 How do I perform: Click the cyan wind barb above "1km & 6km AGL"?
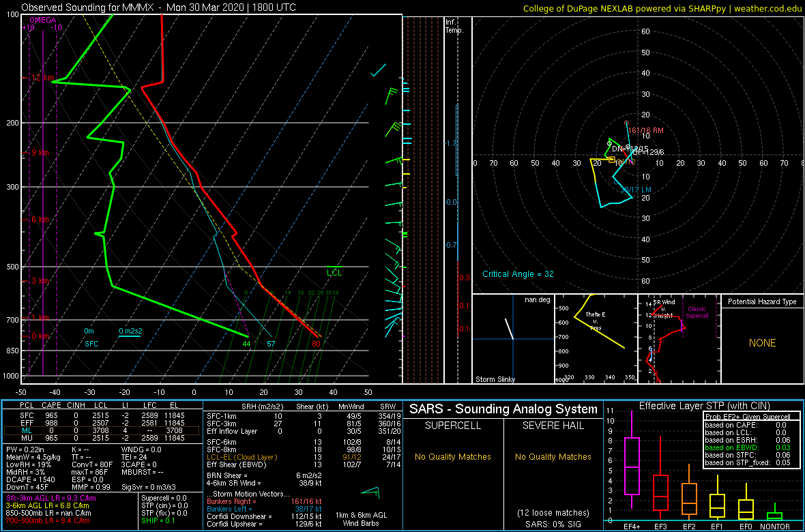[x=370, y=492]
